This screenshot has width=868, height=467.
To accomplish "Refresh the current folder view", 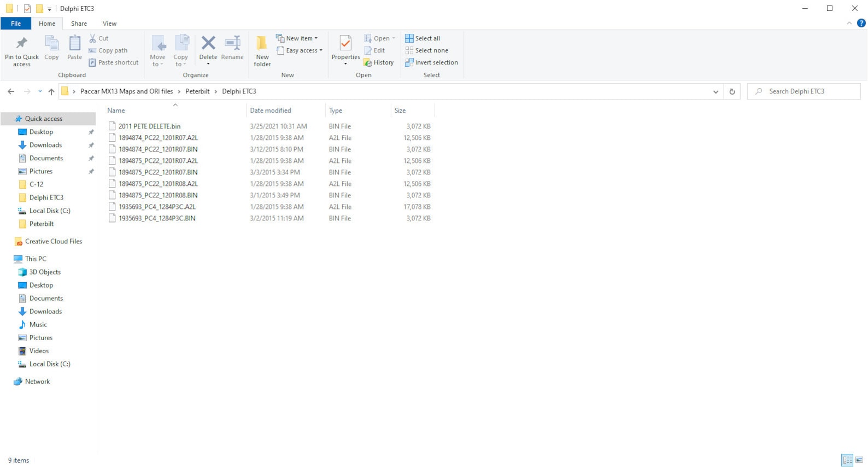I will click(x=732, y=92).
